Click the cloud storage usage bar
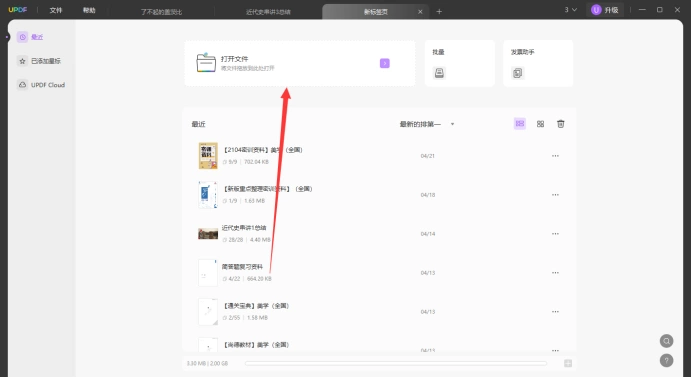 click(x=396, y=363)
